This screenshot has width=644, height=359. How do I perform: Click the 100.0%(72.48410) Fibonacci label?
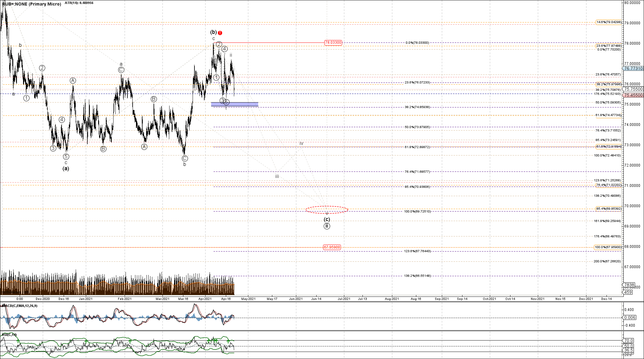(607, 155)
